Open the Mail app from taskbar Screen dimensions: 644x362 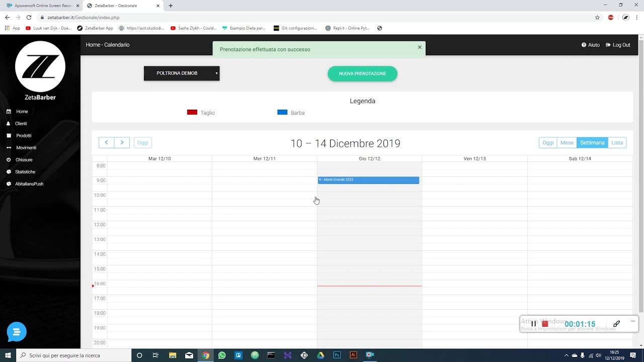pos(189,355)
